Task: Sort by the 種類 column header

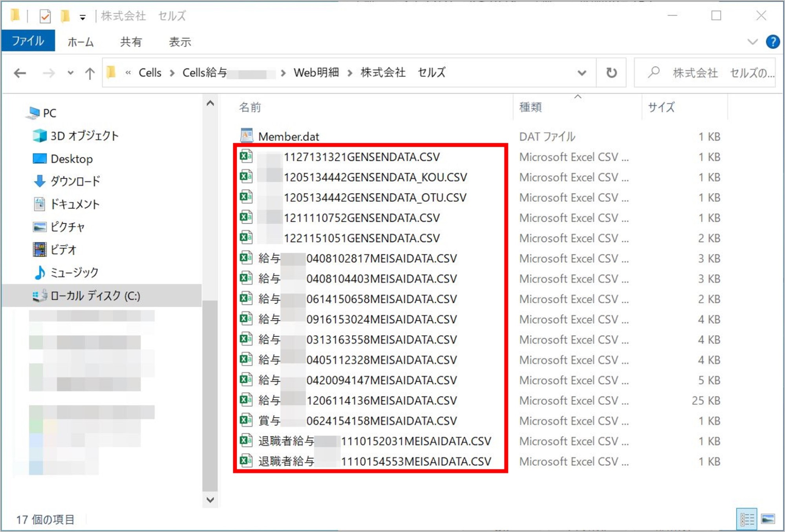Action: coord(531,107)
